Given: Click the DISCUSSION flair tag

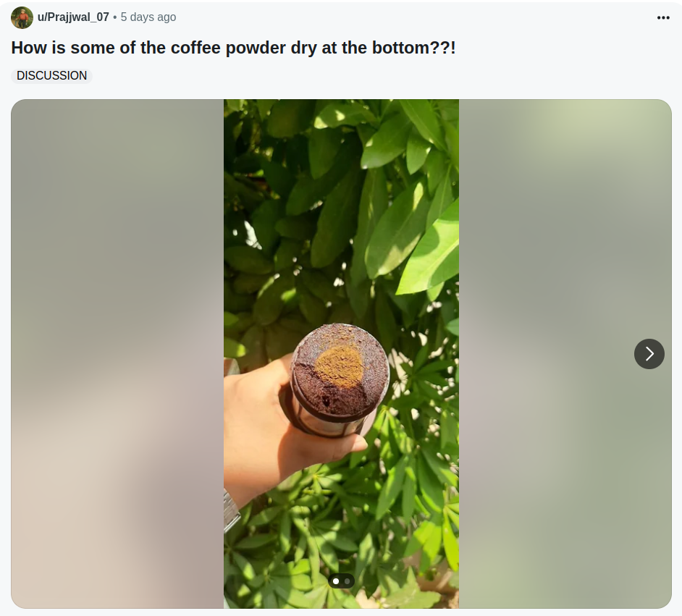Looking at the screenshot, I should point(51,75).
